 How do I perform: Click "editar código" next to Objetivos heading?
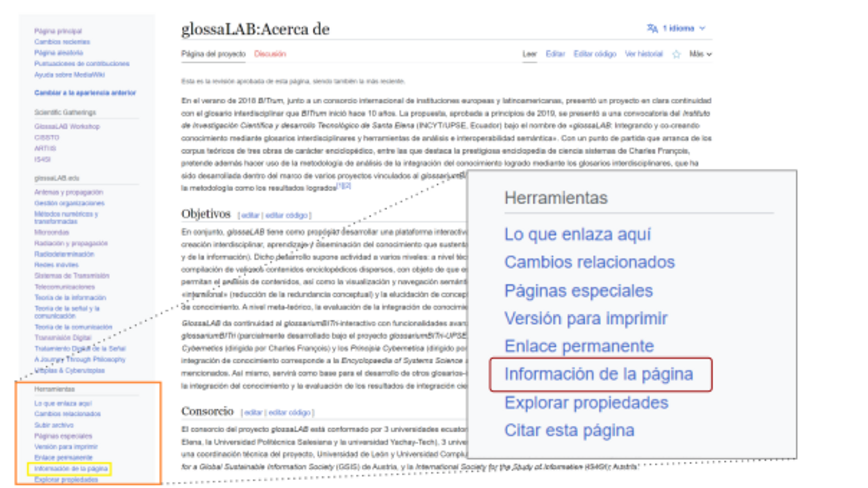pos(287,215)
